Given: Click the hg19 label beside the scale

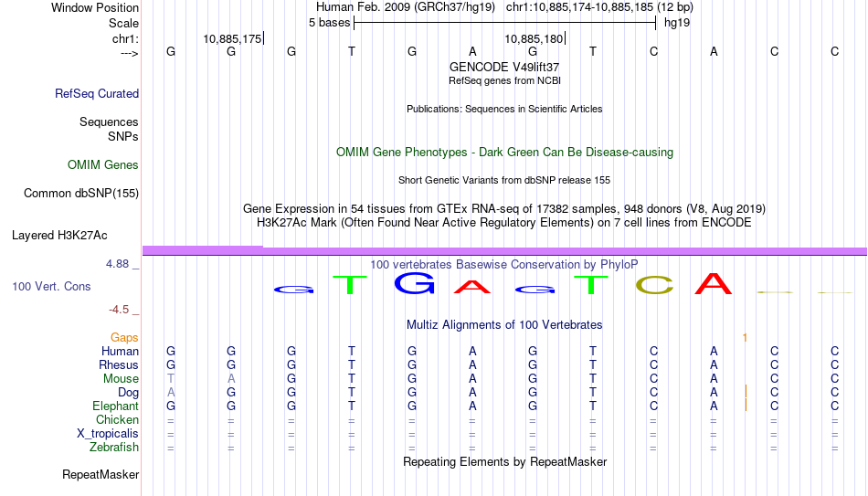Looking at the screenshot, I should [x=677, y=23].
